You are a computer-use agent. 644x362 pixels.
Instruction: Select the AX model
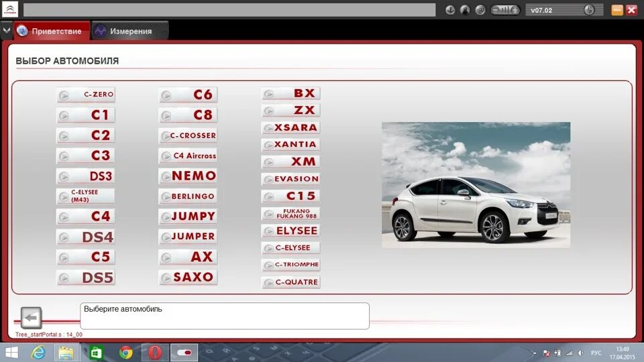pyautogui.click(x=188, y=257)
